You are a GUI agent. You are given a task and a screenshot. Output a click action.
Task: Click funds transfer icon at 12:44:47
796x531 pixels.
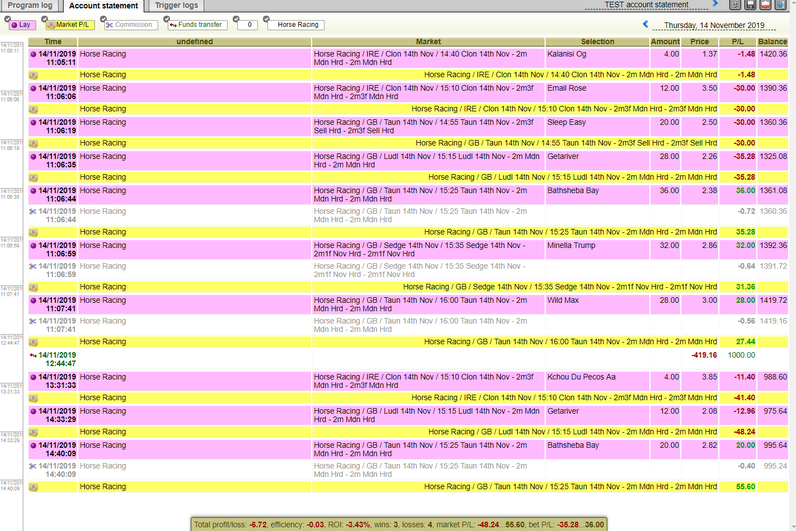click(33, 355)
